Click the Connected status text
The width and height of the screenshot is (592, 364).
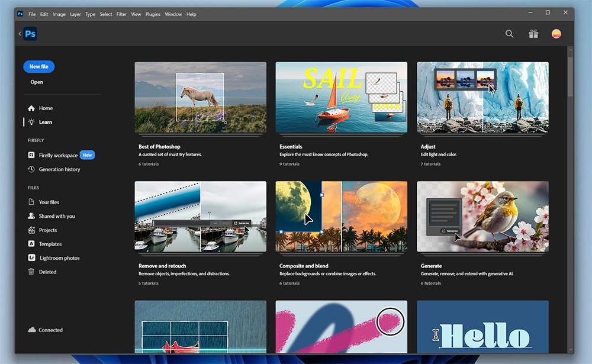pos(50,330)
